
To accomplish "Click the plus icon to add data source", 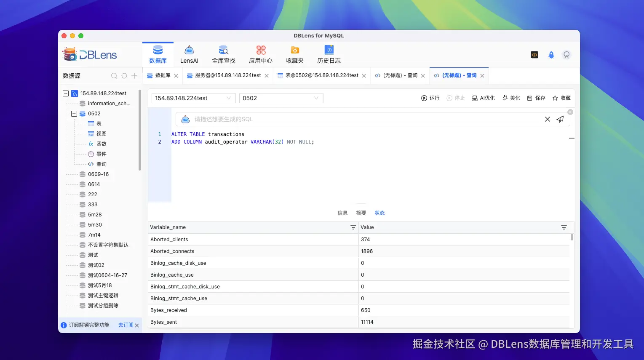I will pyautogui.click(x=134, y=76).
